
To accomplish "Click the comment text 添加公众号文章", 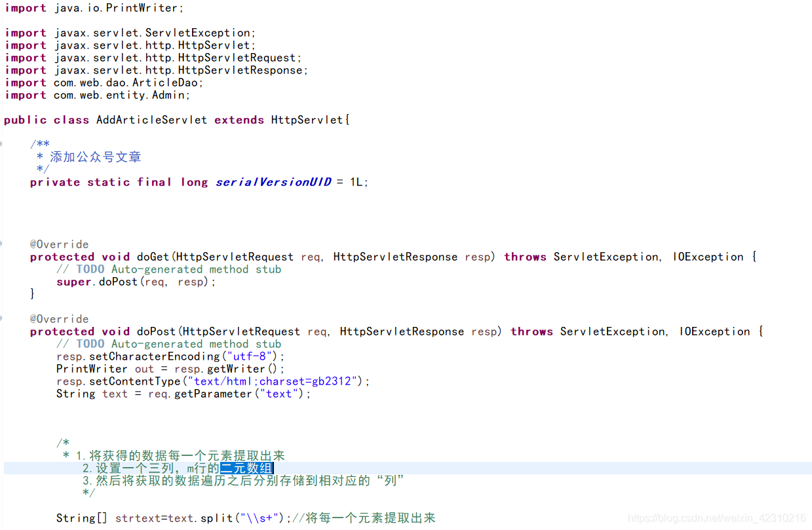I will (96, 157).
